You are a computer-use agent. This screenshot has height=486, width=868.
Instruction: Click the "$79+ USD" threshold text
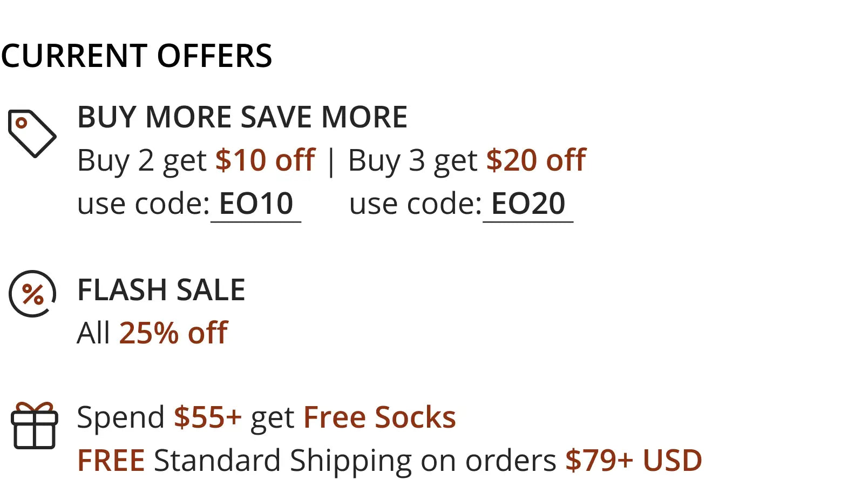click(633, 461)
